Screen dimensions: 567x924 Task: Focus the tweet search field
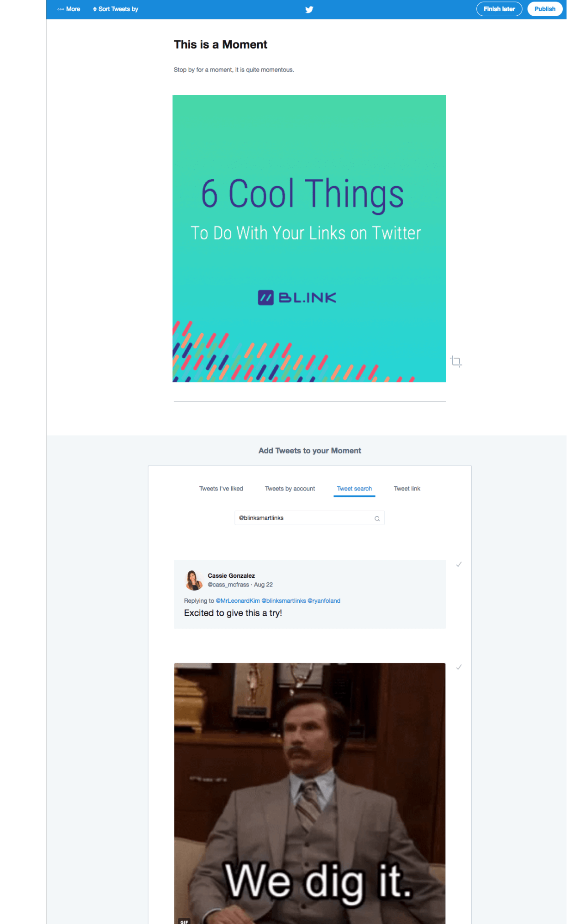pyautogui.click(x=309, y=518)
